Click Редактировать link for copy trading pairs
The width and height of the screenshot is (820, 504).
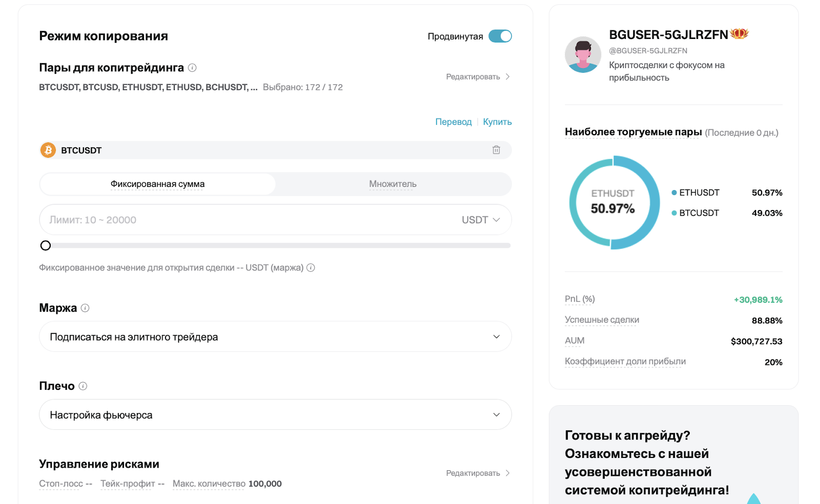pos(478,77)
